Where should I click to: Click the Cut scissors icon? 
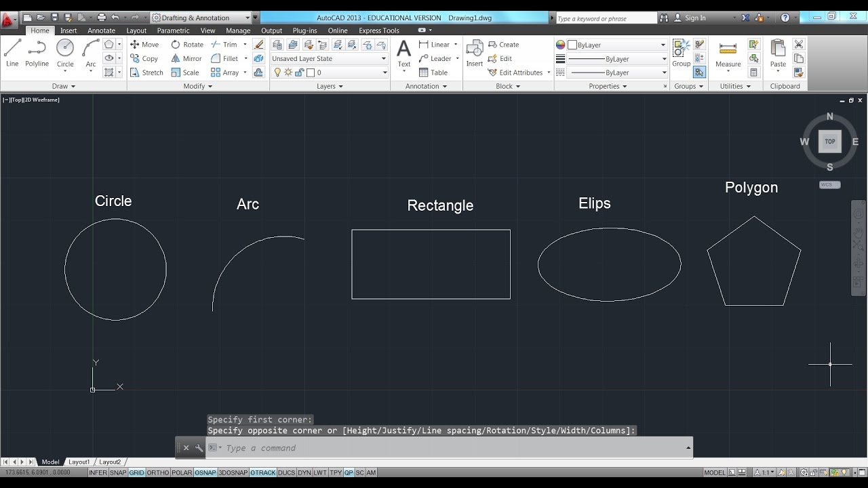[798, 45]
